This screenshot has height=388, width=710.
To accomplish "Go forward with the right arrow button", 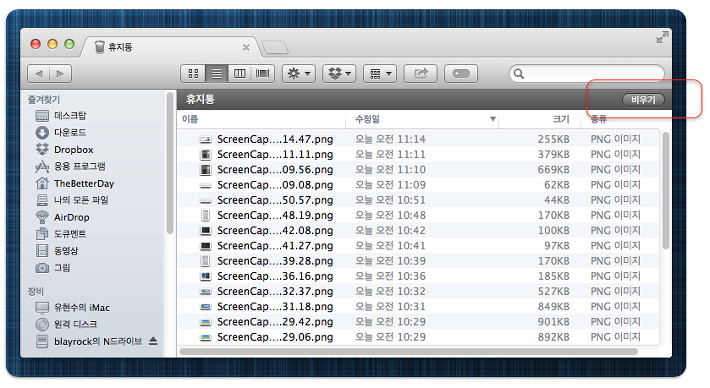I will (x=60, y=73).
